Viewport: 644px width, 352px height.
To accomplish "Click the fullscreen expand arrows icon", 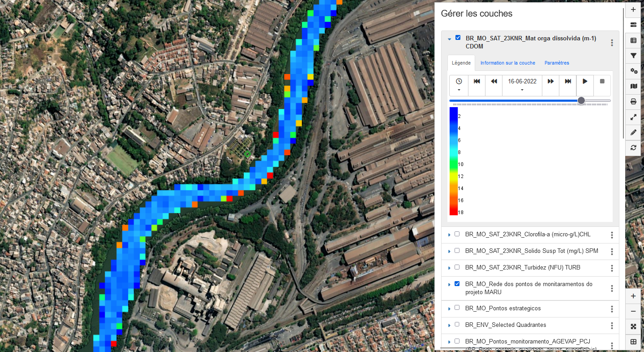I will coord(633,117).
